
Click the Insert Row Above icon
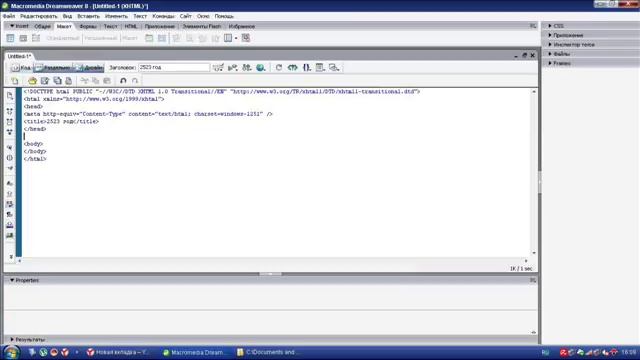pos(176,38)
